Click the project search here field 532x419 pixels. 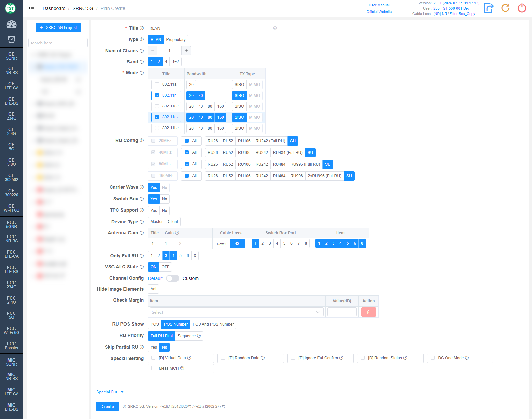coord(58,43)
